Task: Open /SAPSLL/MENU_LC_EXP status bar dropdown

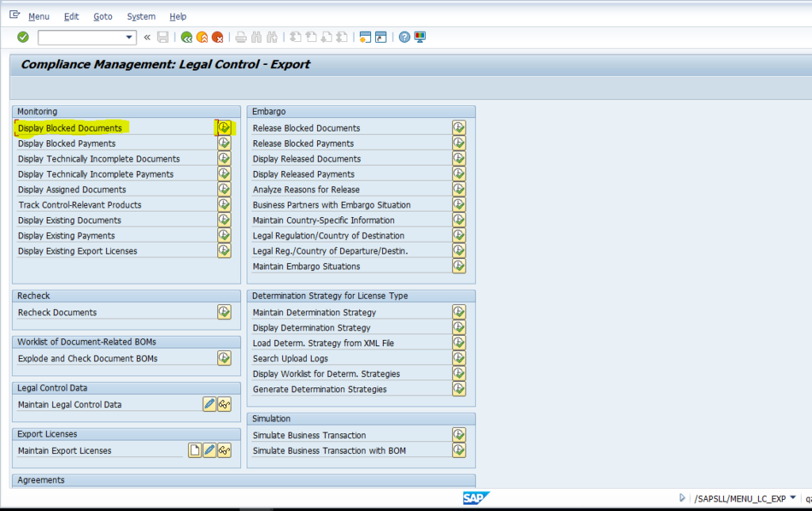Action: (x=793, y=498)
